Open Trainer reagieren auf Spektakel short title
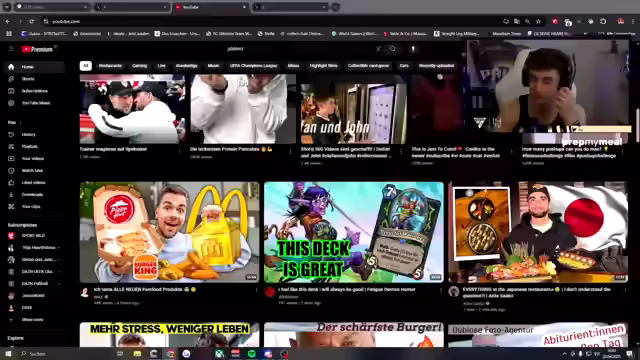This screenshot has height=360, width=640. [113, 149]
